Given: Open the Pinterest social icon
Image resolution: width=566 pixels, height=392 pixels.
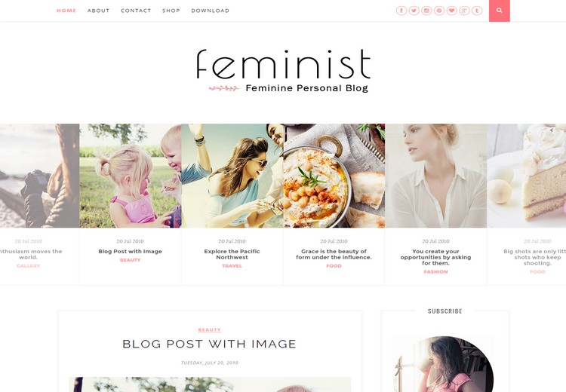Looking at the screenshot, I should [x=439, y=11].
